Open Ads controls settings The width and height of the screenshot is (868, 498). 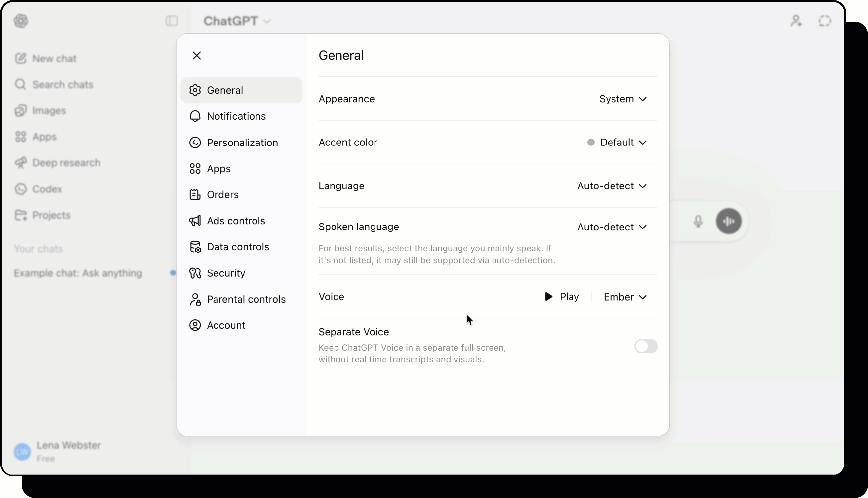click(236, 221)
